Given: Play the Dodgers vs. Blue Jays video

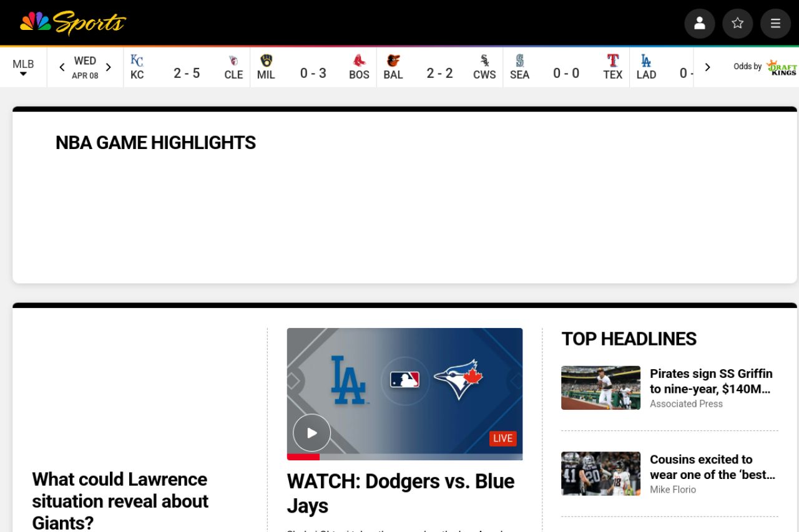Looking at the screenshot, I should (311, 433).
